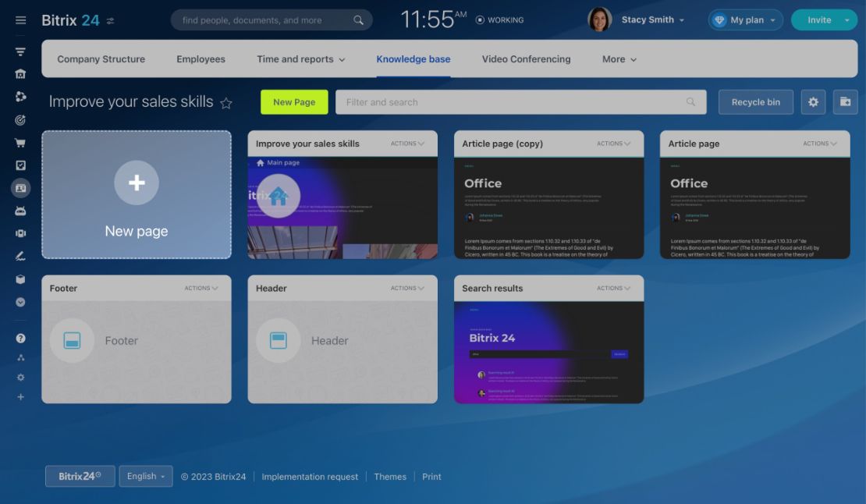Click the green New Page button
This screenshot has width=866, height=504.
point(294,102)
